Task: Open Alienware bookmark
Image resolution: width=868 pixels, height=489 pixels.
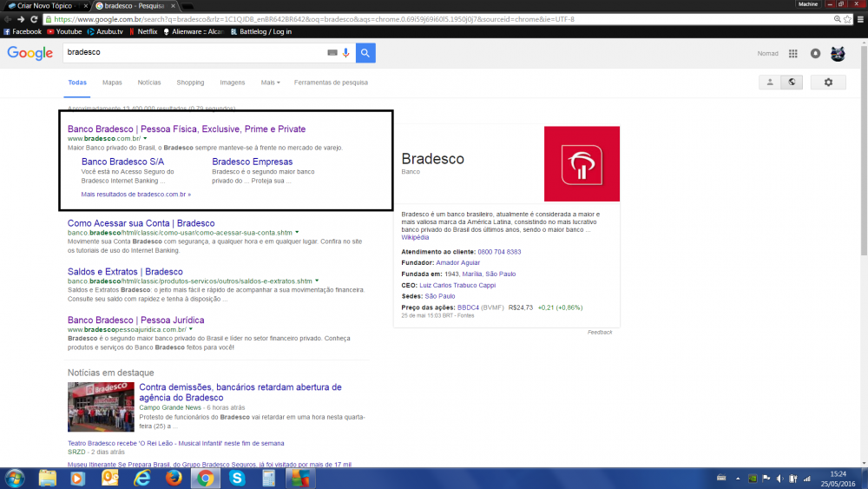Action: point(194,31)
